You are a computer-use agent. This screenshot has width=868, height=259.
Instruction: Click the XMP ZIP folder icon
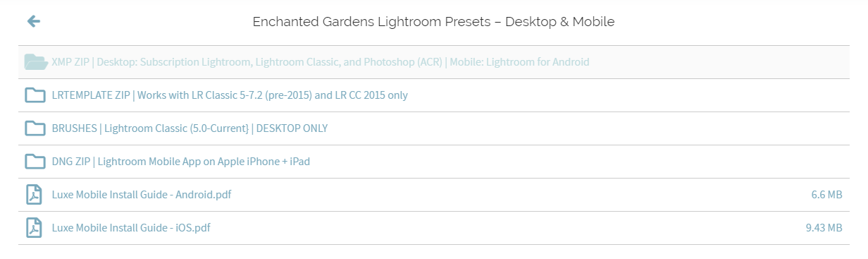tap(35, 62)
